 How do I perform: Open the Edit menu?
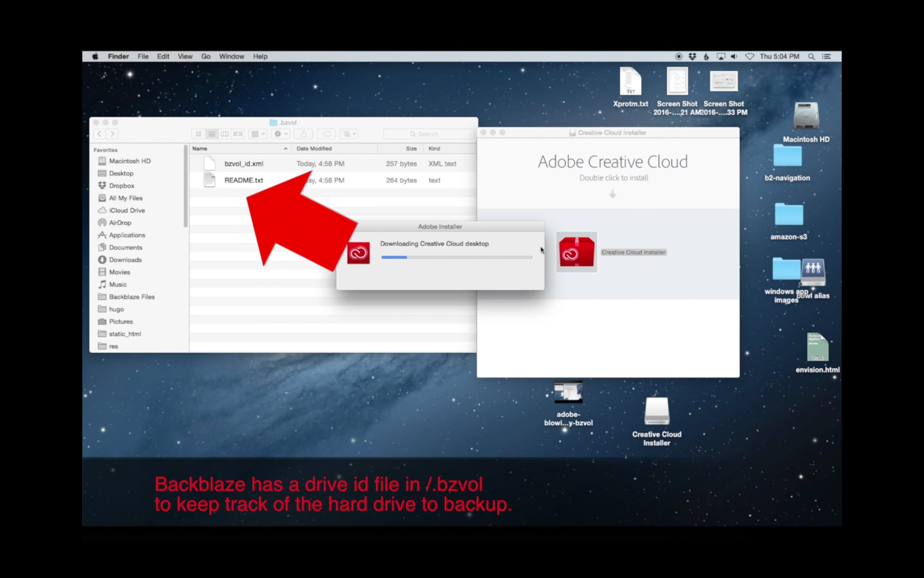click(x=163, y=56)
